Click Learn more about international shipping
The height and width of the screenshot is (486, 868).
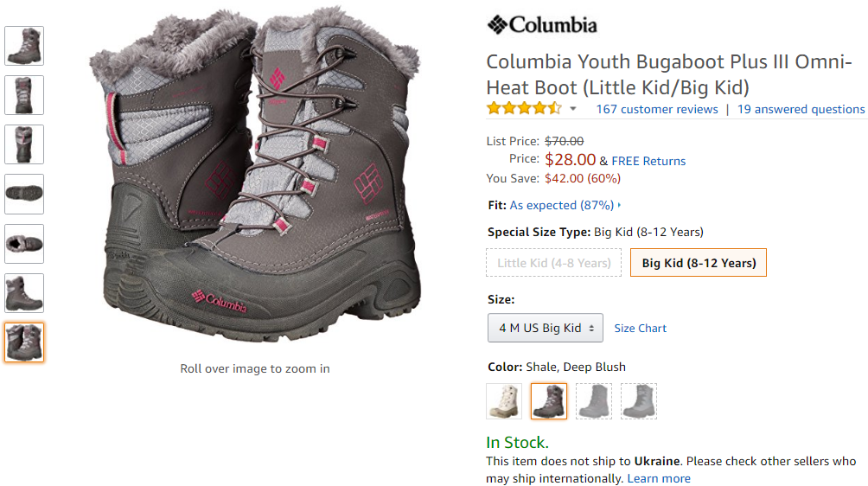pyautogui.click(x=659, y=478)
